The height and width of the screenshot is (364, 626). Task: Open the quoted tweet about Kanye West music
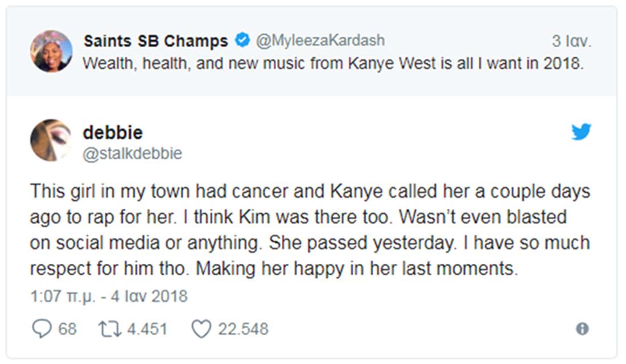pyautogui.click(x=333, y=63)
